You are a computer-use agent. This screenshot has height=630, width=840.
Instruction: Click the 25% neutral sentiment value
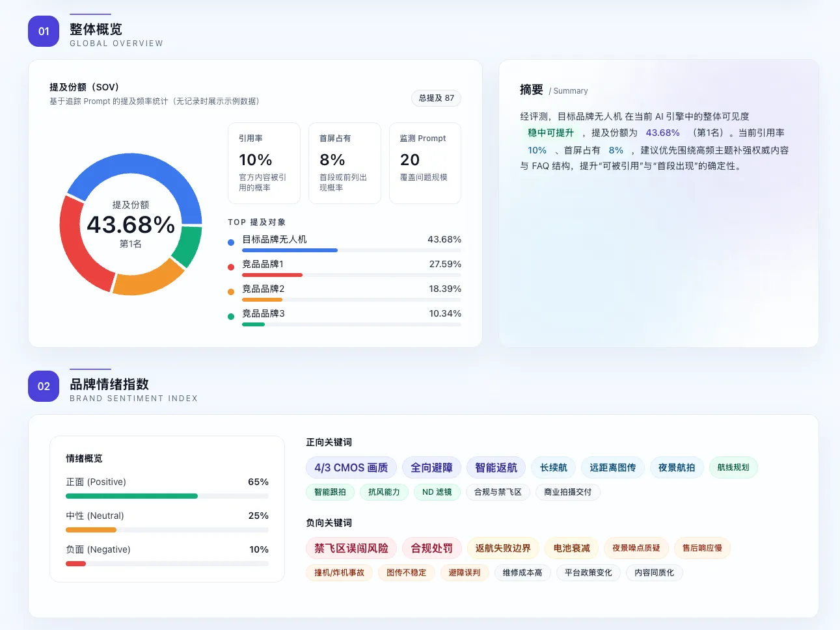(x=258, y=516)
